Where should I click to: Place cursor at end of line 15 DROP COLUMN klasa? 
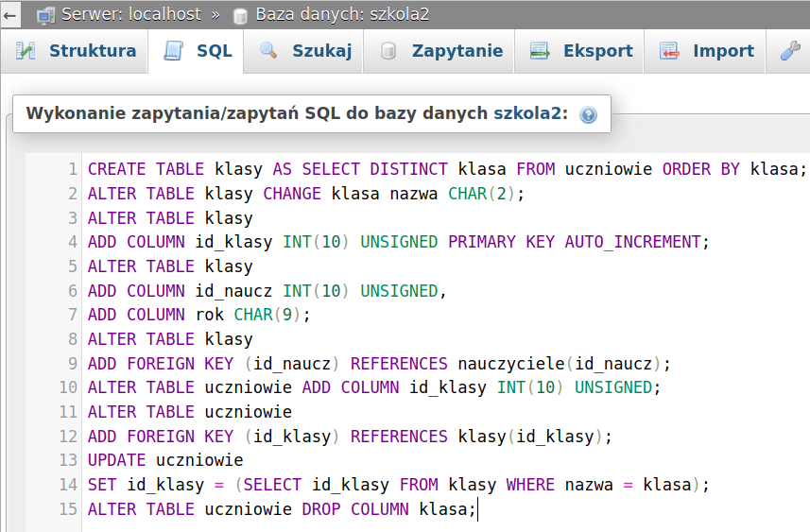click(476, 509)
